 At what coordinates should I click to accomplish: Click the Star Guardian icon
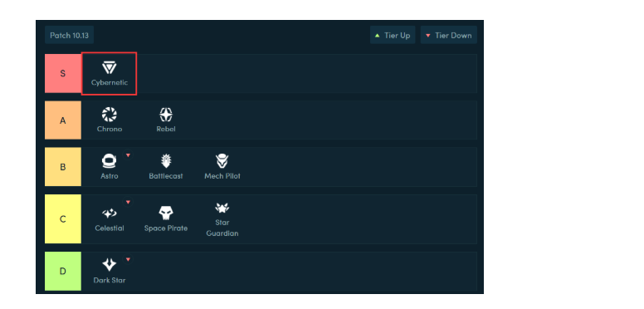click(x=222, y=208)
